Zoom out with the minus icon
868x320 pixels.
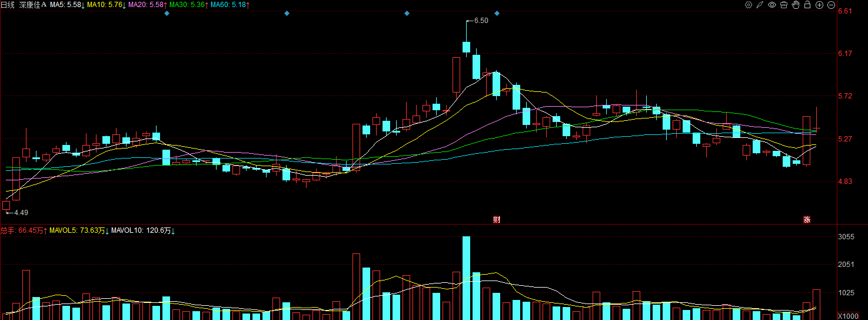click(x=831, y=5)
